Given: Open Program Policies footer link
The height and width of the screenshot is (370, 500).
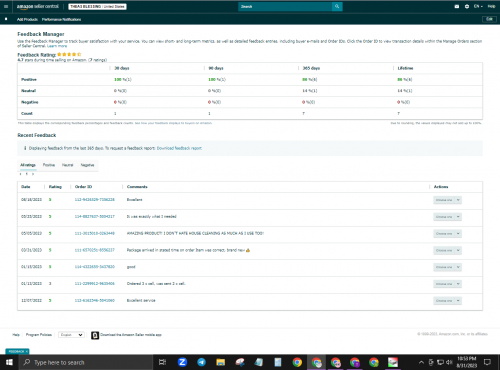Looking at the screenshot, I should coord(39,335).
